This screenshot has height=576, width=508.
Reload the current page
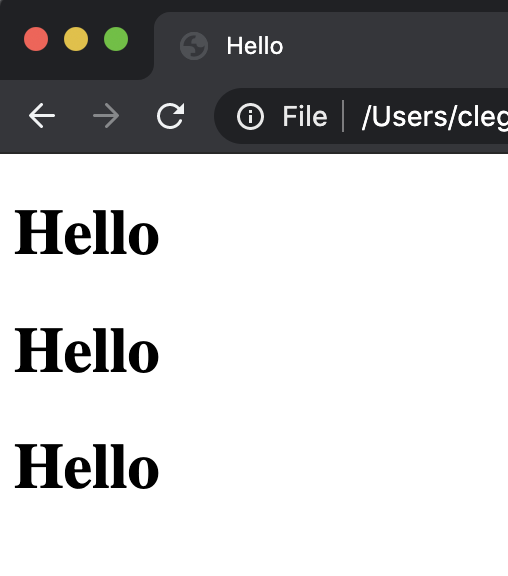pyautogui.click(x=170, y=116)
